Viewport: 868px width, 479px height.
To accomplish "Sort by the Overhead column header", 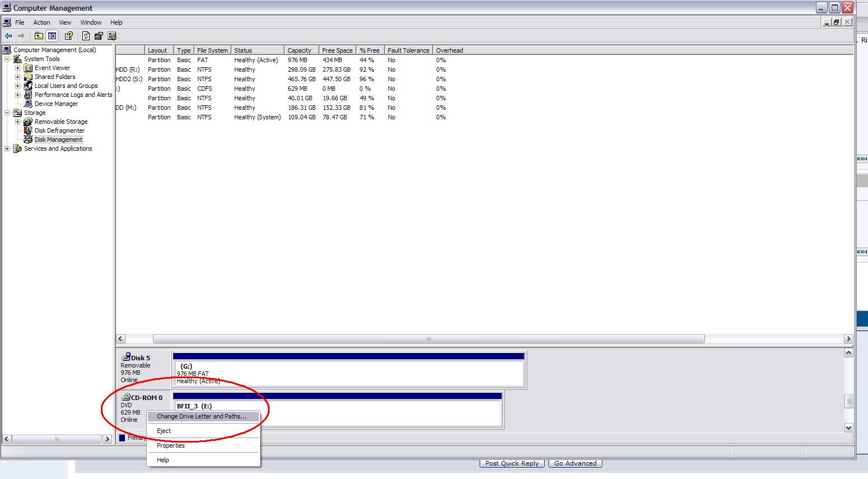I will point(449,50).
